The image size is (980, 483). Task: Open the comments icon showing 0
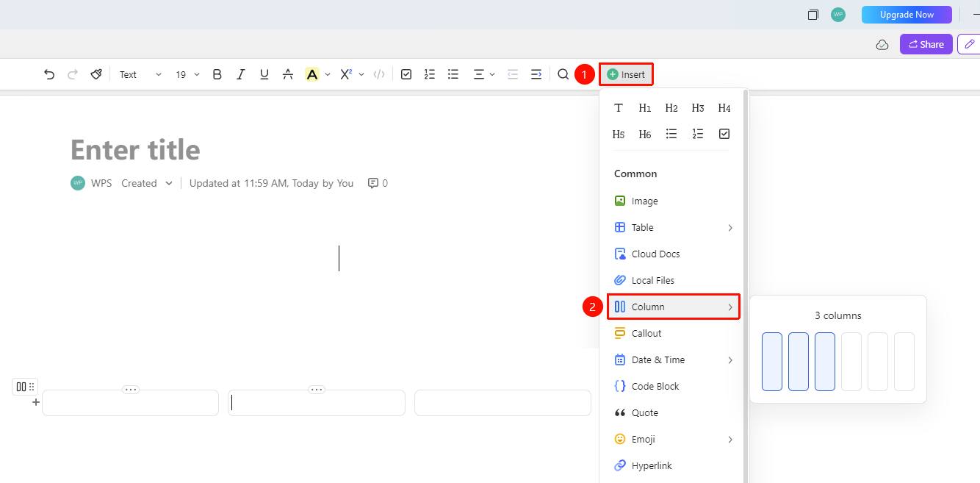(378, 183)
